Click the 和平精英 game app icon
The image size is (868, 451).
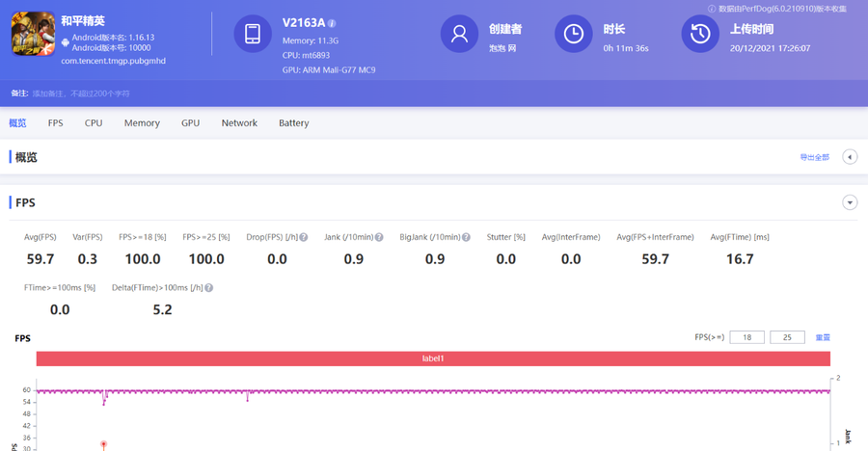coord(33,34)
